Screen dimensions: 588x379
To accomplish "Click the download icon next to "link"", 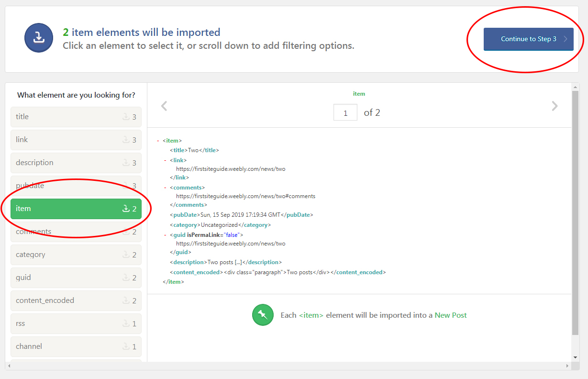I will 126,140.
